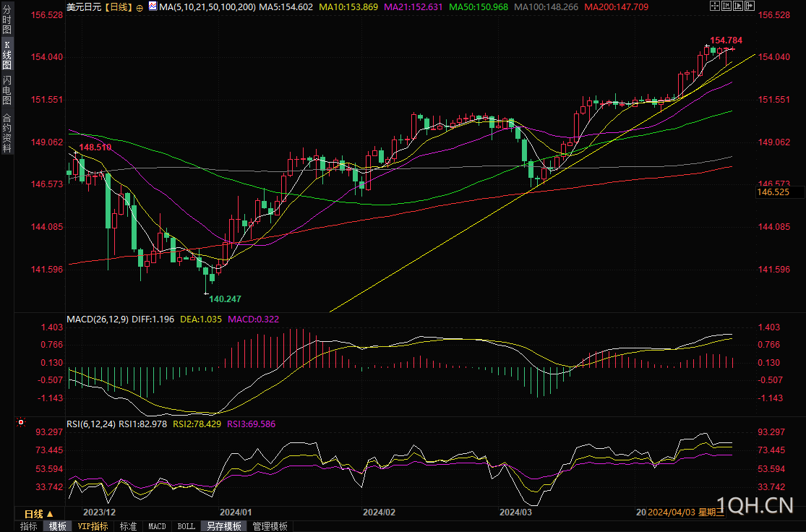Click the 另存模板 button

coord(224,526)
